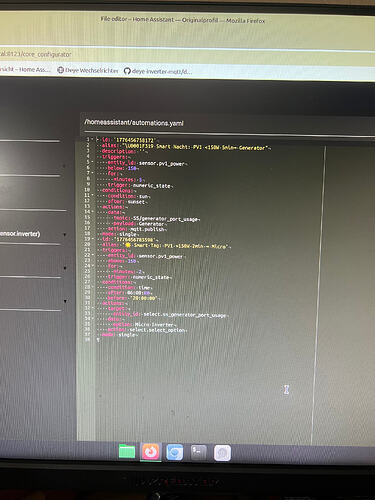This screenshot has width=375, height=500.
Task: Open the 'Home Ass...' bookmark
Action: [25, 69]
